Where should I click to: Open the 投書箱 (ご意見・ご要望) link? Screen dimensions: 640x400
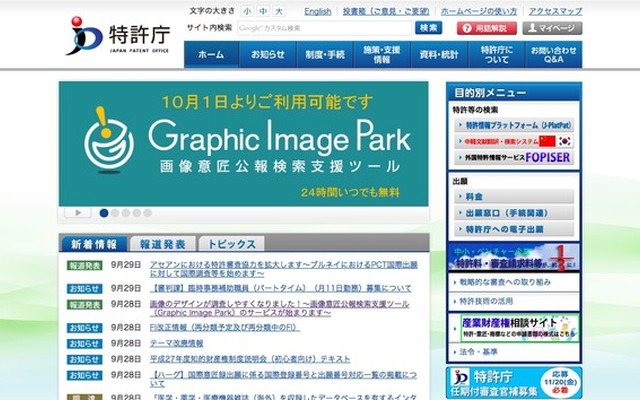[x=386, y=11]
